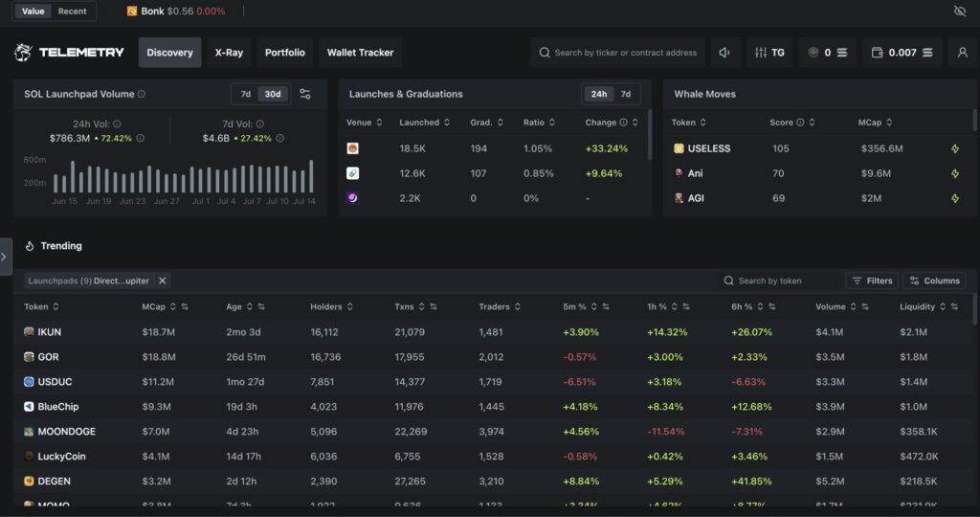This screenshot has width=980, height=517.
Task: Select the Recent toggle option
Action: point(73,11)
